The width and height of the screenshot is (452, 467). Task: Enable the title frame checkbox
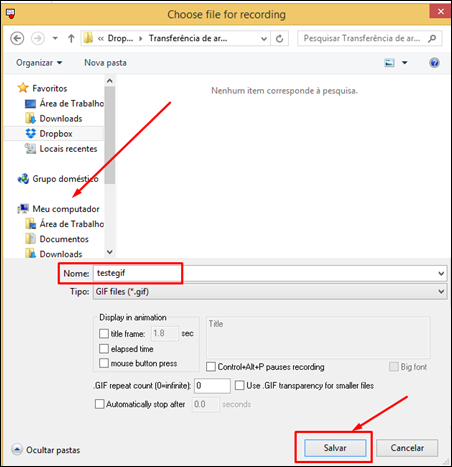point(104,334)
